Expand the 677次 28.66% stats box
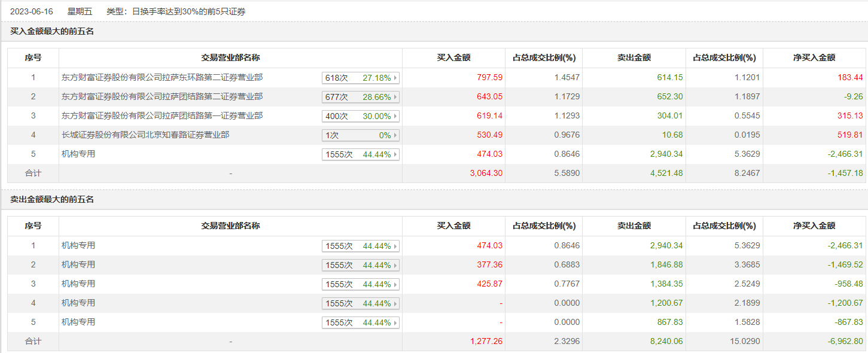The width and height of the screenshot is (868, 353). pos(361,97)
